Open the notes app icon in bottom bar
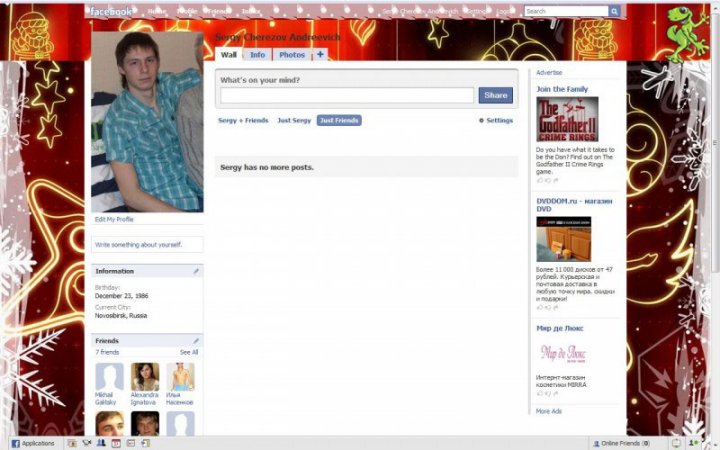The width and height of the screenshot is (720, 450). click(131, 443)
